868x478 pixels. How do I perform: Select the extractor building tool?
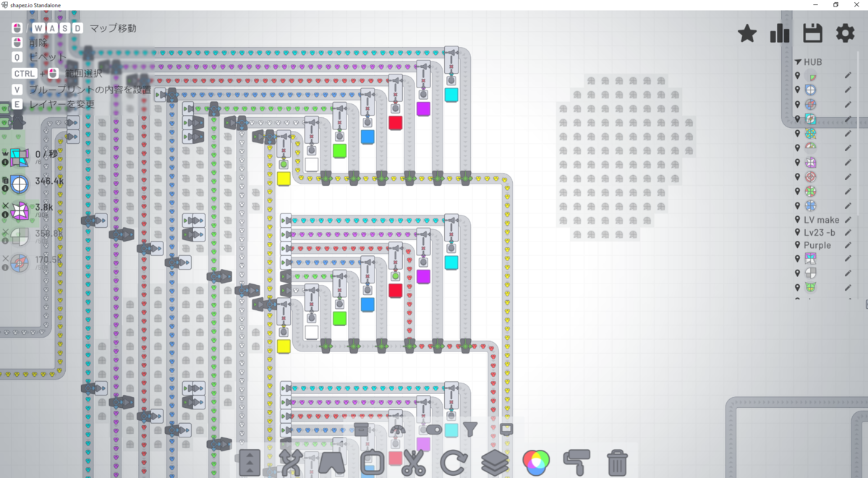[373, 462]
